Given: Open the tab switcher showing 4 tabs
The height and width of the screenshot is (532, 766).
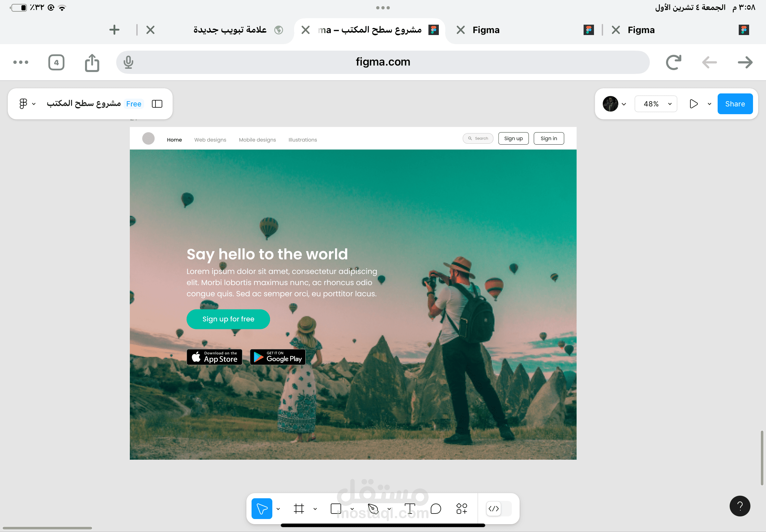Looking at the screenshot, I should [56, 62].
